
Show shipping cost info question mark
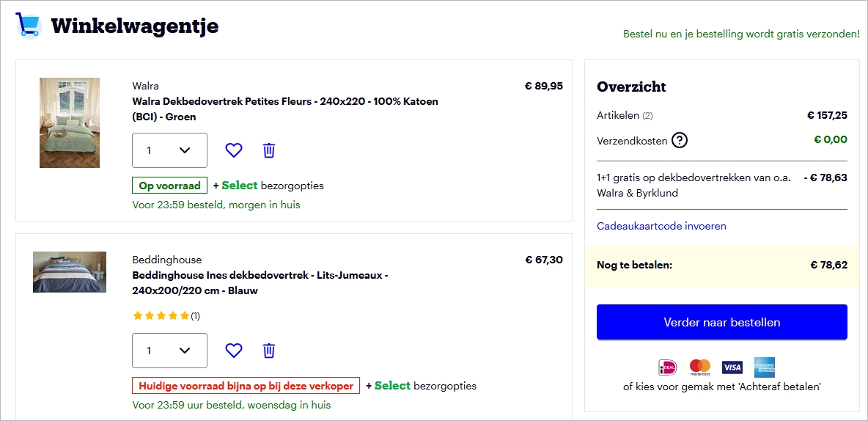pos(680,140)
